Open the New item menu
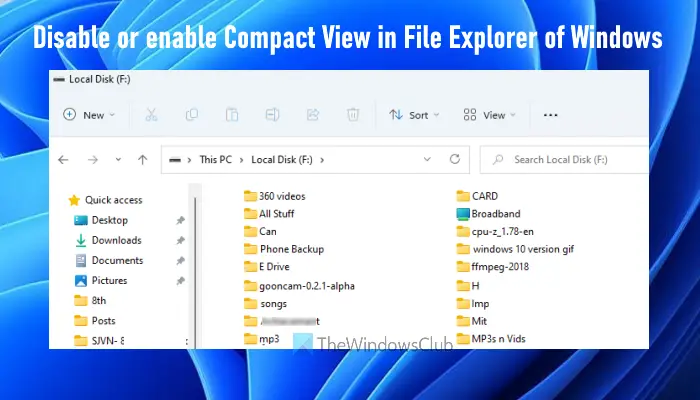The width and height of the screenshot is (700, 400). click(89, 115)
